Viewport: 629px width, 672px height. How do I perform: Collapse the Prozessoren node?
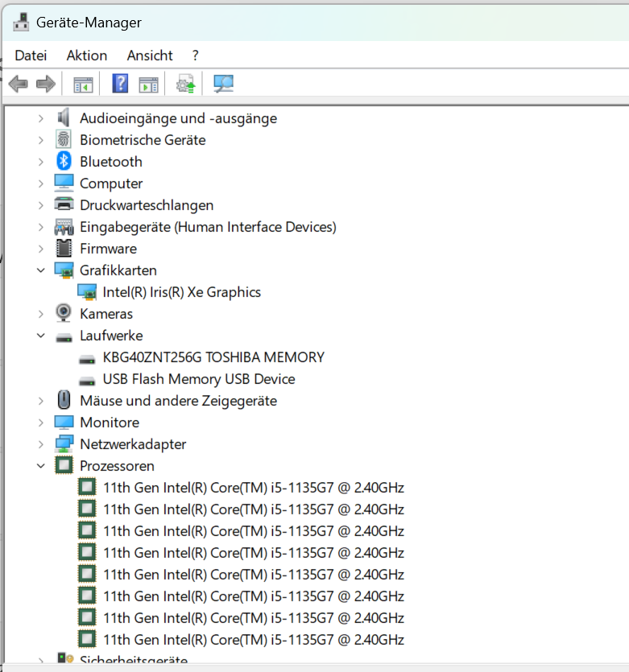coord(41,466)
